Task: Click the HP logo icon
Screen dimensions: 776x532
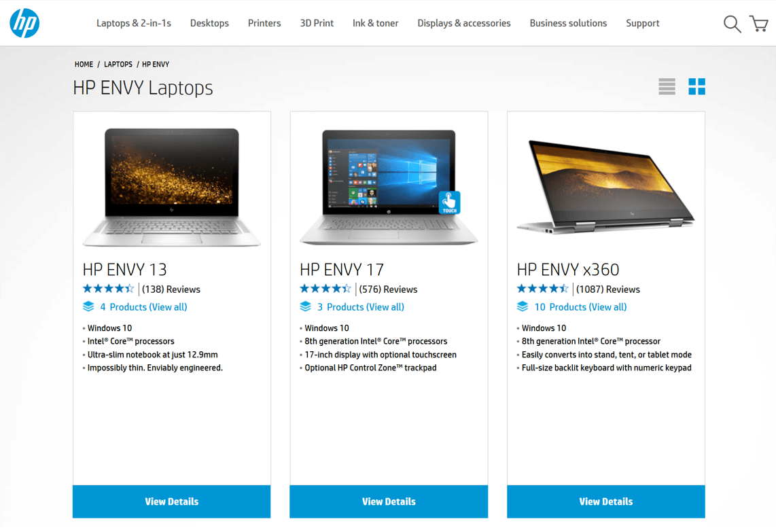Action: point(24,23)
